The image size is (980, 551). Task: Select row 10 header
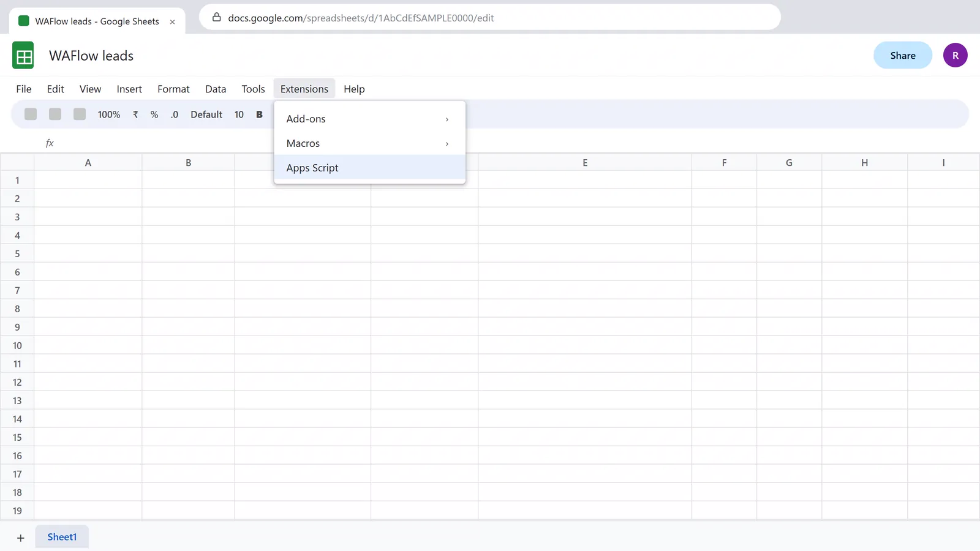[17, 345]
